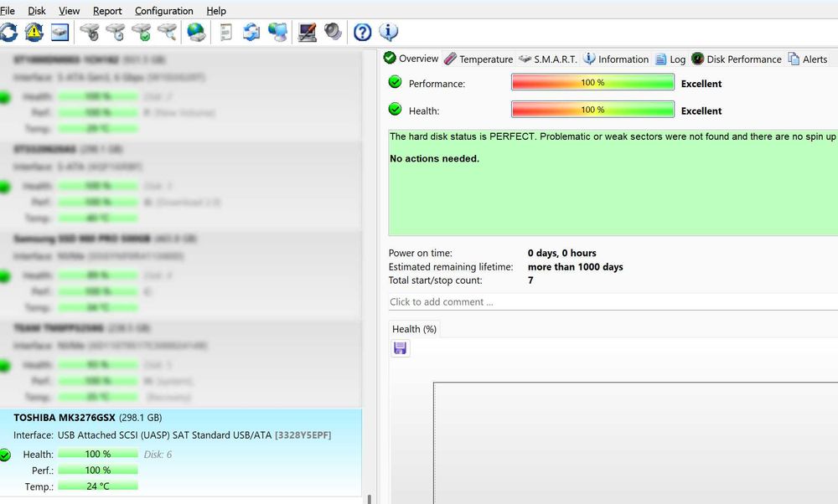Switch to the Disk Performance tab
Viewport: 838px width, 504px height.
tap(736, 59)
